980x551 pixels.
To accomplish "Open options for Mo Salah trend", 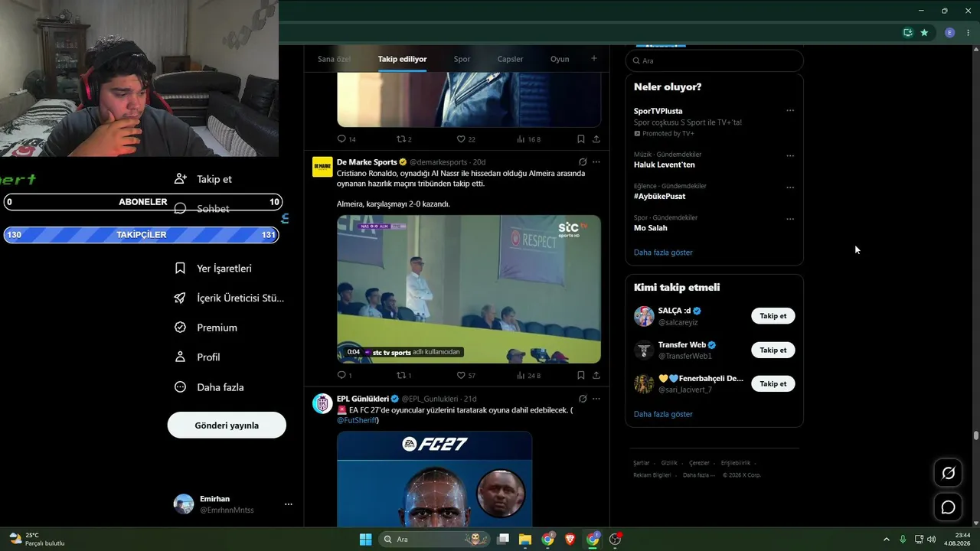I will click(x=790, y=219).
